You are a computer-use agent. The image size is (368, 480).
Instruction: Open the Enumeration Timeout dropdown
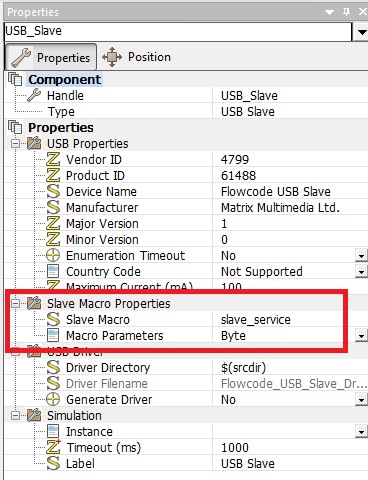coord(361,256)
